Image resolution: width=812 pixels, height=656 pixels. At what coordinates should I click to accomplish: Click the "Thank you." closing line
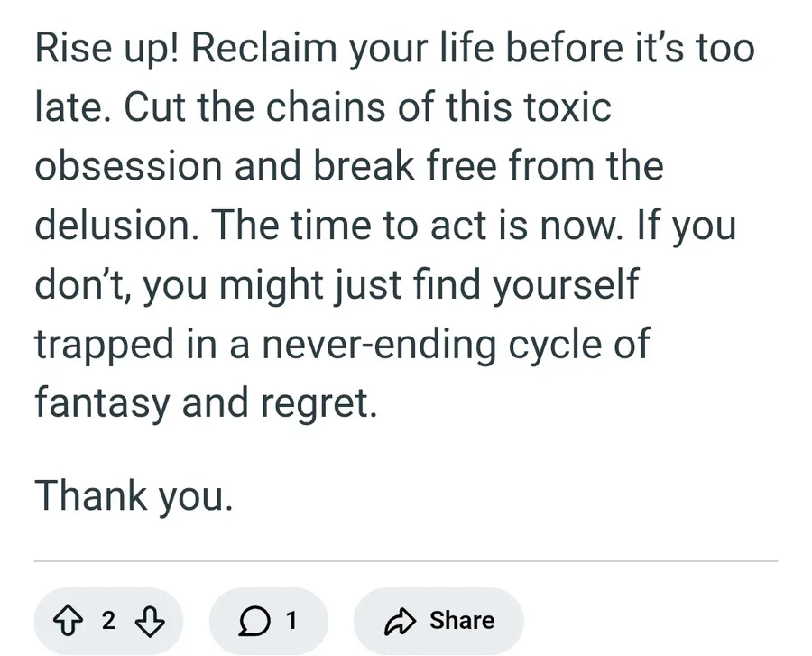pos(134,495)
